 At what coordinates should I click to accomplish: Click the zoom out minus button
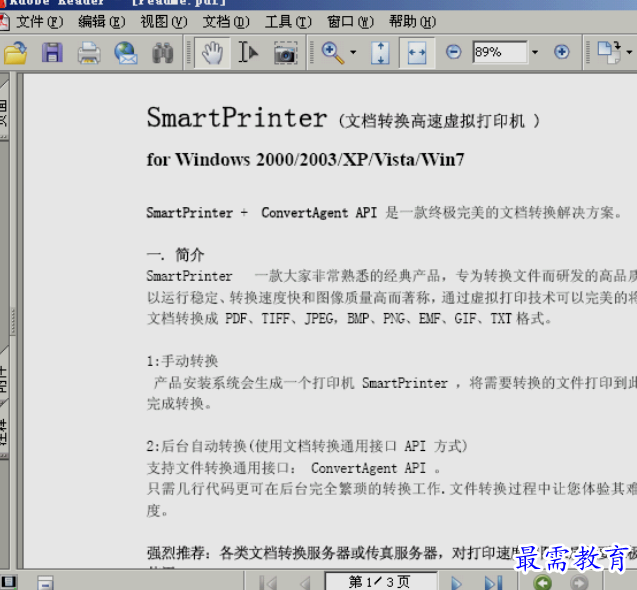point(453,52)
